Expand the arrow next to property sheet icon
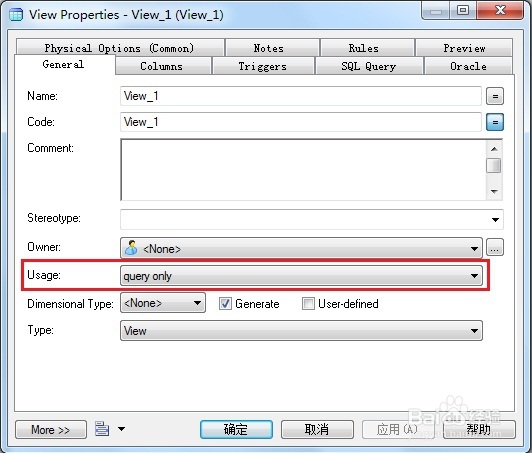This screenshot has width=532, height=453. pos(121,429)
